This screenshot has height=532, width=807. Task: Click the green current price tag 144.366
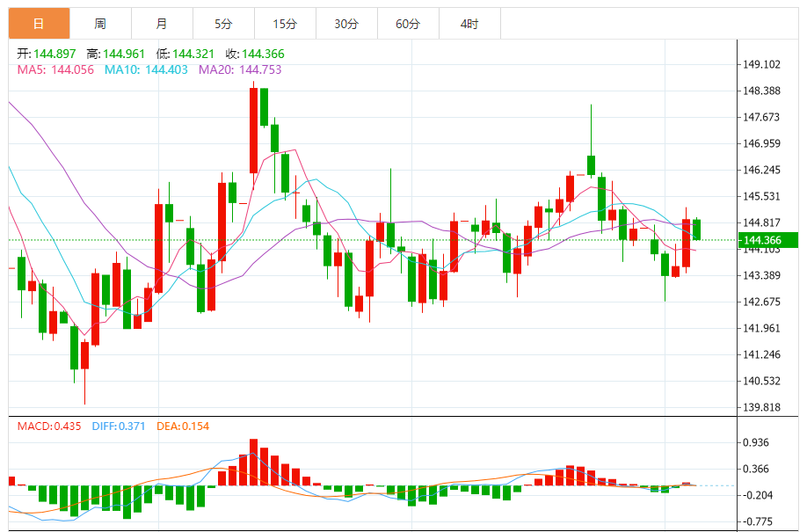coord(768,240)
